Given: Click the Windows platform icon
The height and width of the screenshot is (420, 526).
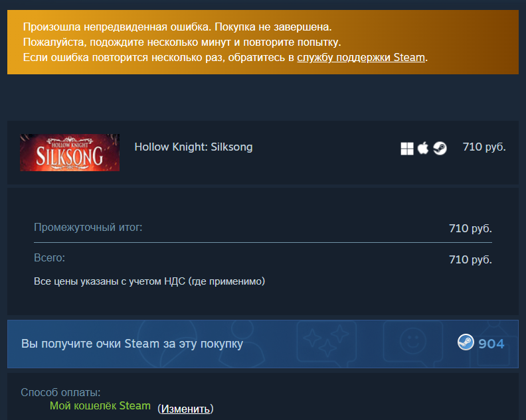Looking at the screenshot, I should point(407,149).
